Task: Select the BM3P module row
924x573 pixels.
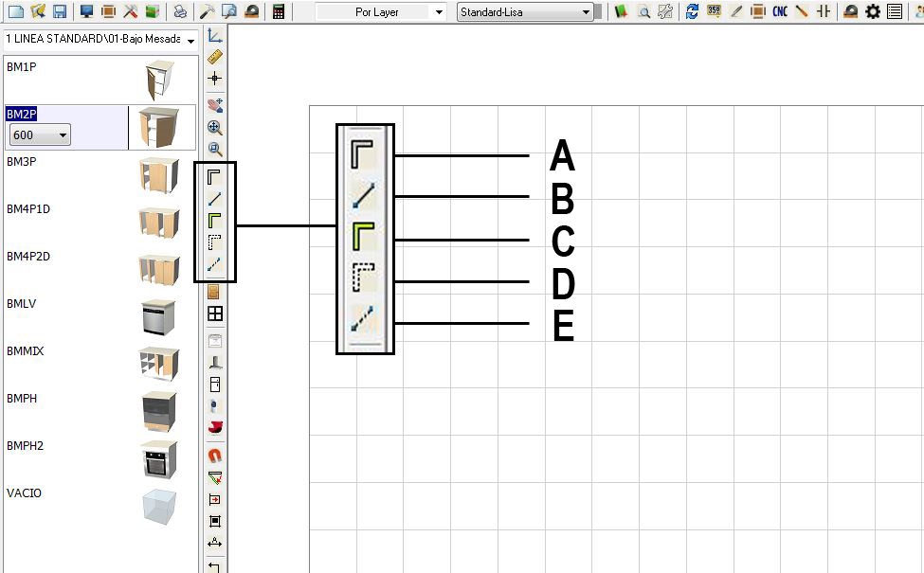Action: [x=100, y=173]
